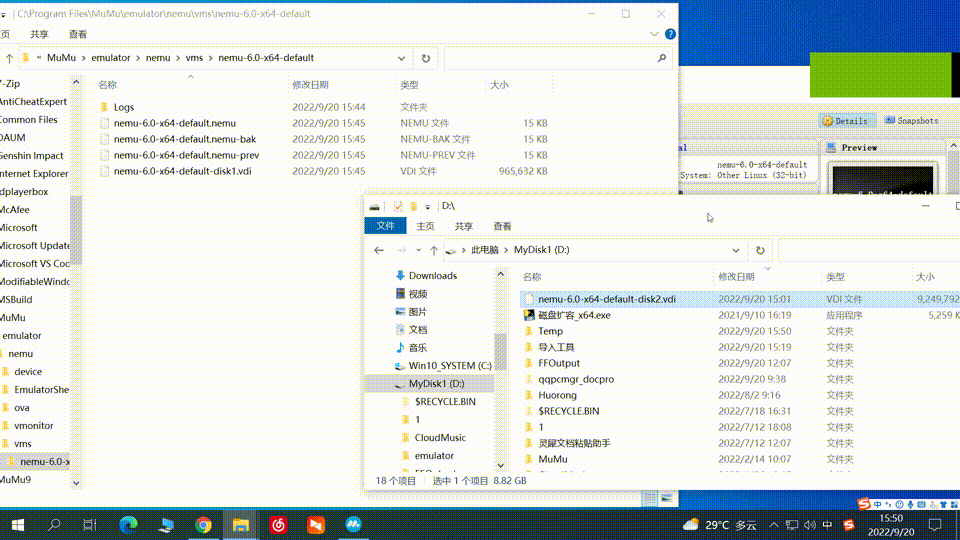Open the 文件 tab in D:\ window

(385, 226)
